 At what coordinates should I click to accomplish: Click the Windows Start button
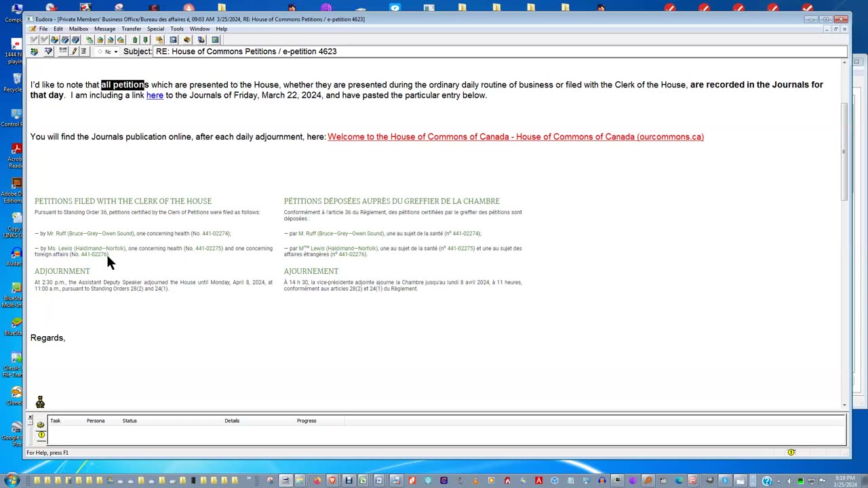(12, 481)
